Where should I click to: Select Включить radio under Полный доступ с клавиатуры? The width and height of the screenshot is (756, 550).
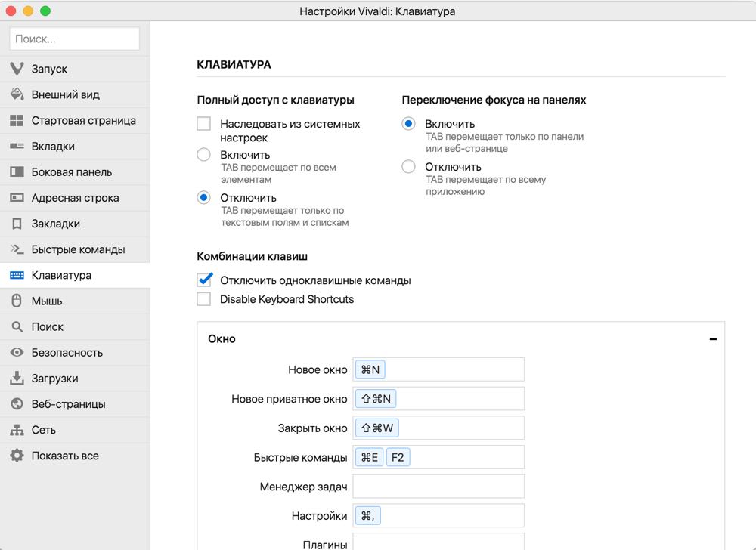click(203, 155)
